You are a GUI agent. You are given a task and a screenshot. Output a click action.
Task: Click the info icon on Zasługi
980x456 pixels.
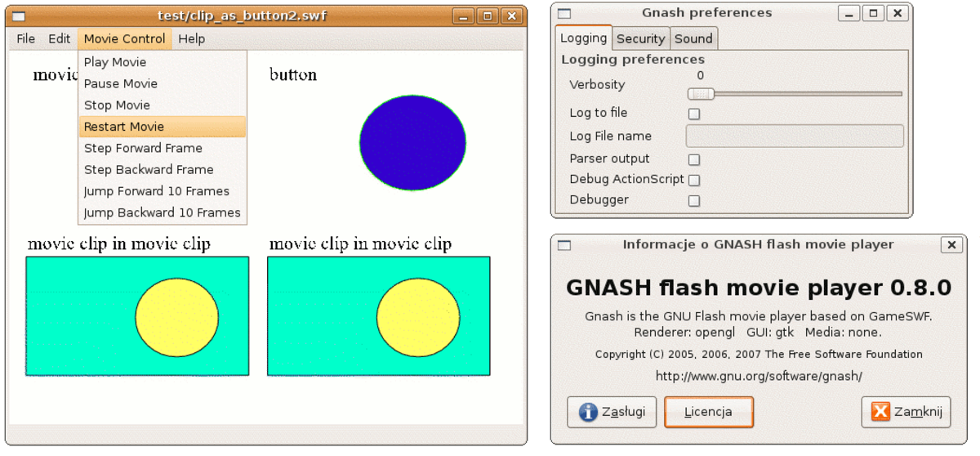588,412
